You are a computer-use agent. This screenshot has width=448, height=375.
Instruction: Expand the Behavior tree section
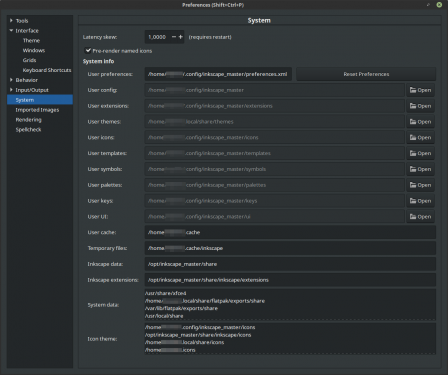[11, 80]
